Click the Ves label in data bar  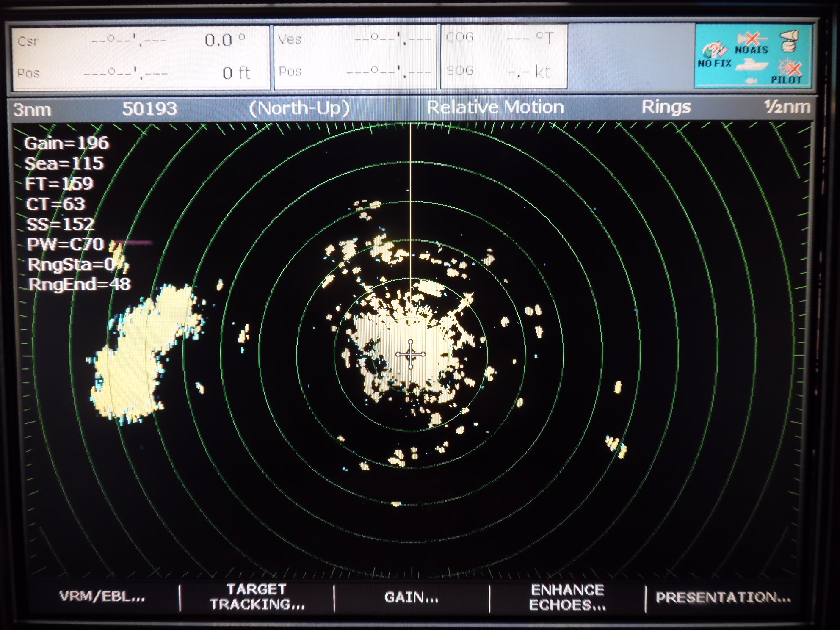tap(290, 39)
